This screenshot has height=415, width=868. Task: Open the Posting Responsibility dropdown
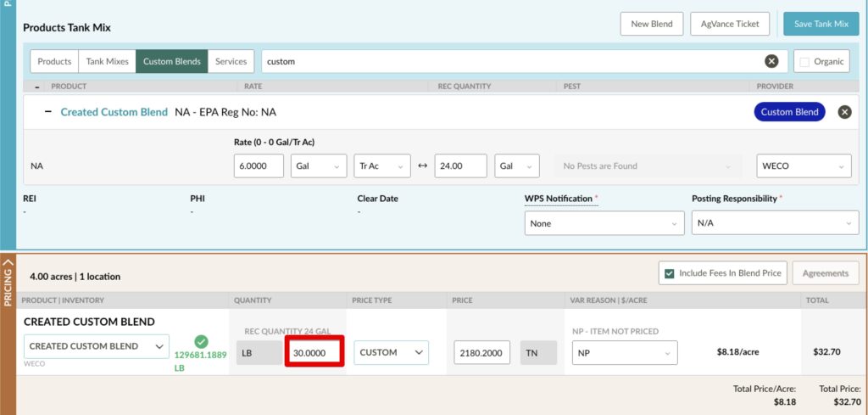(775, 223)
